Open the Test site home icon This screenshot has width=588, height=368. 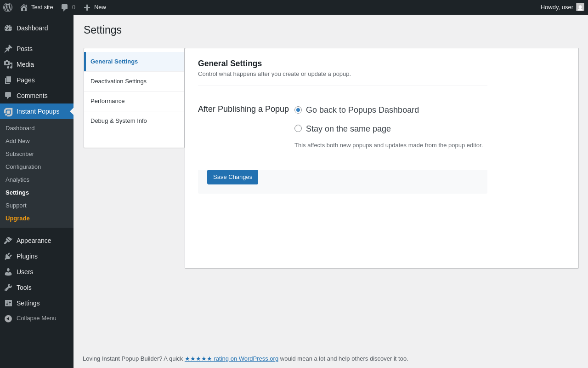tap(24, 7)
